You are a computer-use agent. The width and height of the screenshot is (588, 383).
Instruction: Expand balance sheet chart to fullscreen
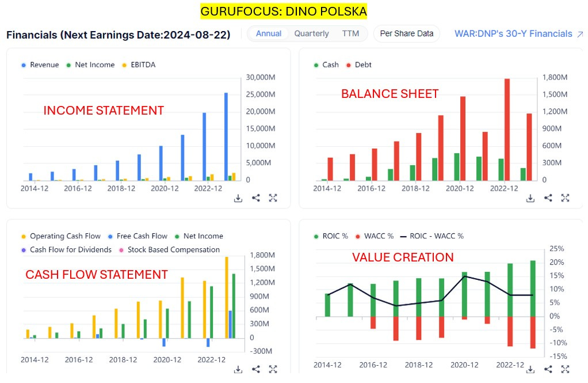click(565, 198)
